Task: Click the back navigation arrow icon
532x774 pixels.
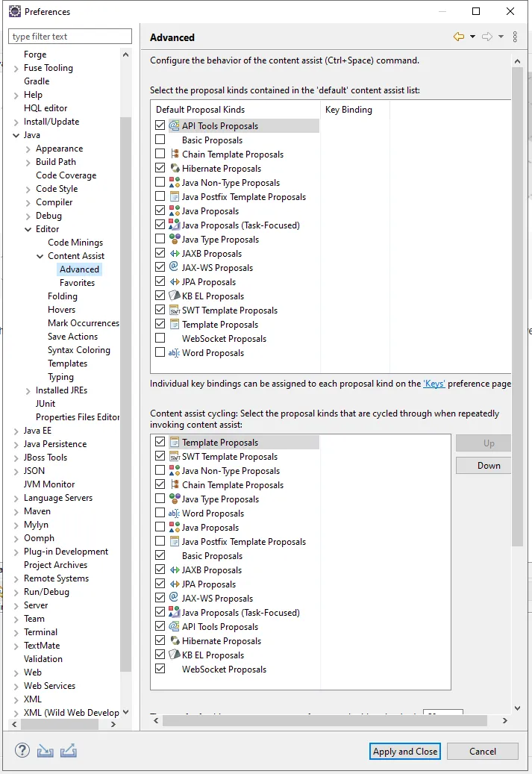Action: [x=459, y=37]
